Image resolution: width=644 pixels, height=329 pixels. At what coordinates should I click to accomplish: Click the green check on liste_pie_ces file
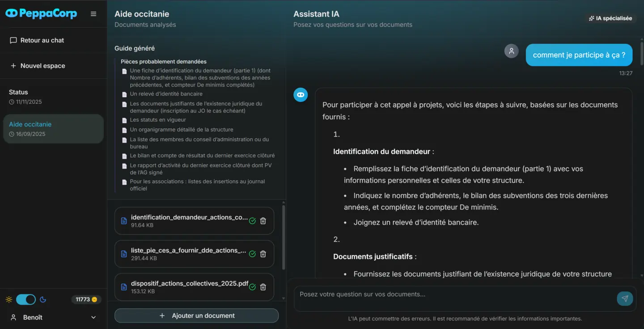coord(252,254)
